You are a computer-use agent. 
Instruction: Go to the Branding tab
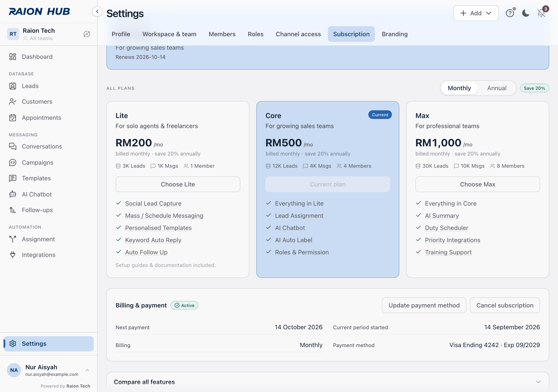coord(394,34)
